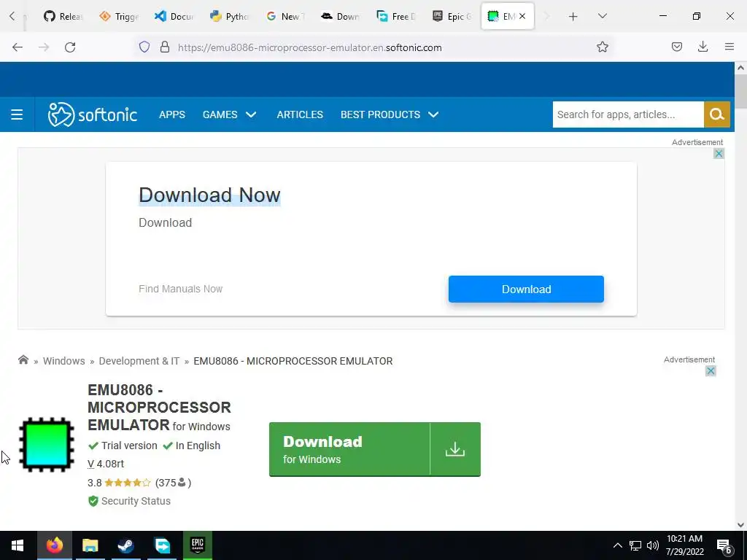Save page to Pocket
The width and height of the screenshot is (747, 560).
(676, 47)
